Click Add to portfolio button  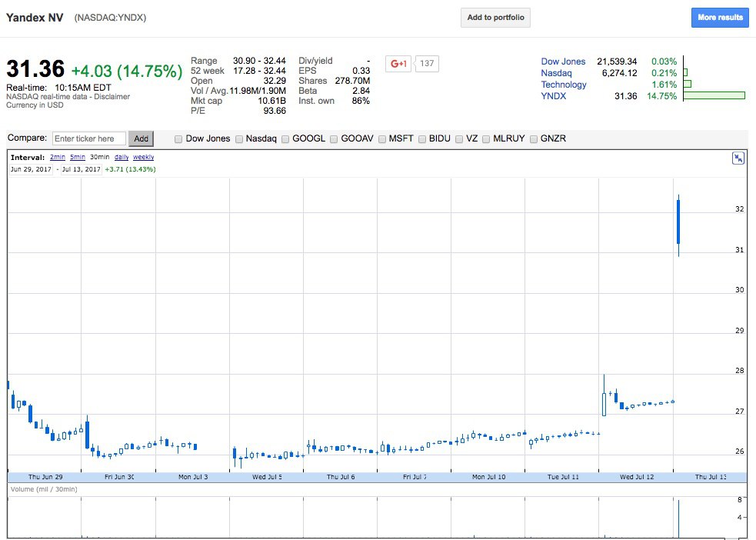click(495, 18)
